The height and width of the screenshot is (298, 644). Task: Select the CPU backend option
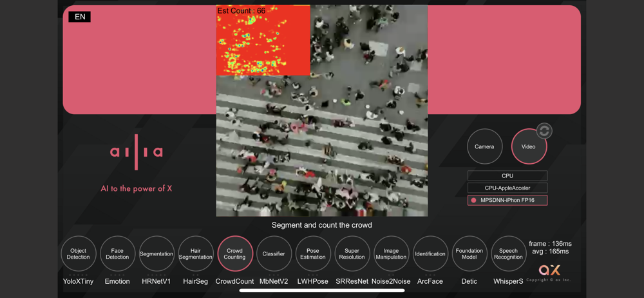[507, 175]
